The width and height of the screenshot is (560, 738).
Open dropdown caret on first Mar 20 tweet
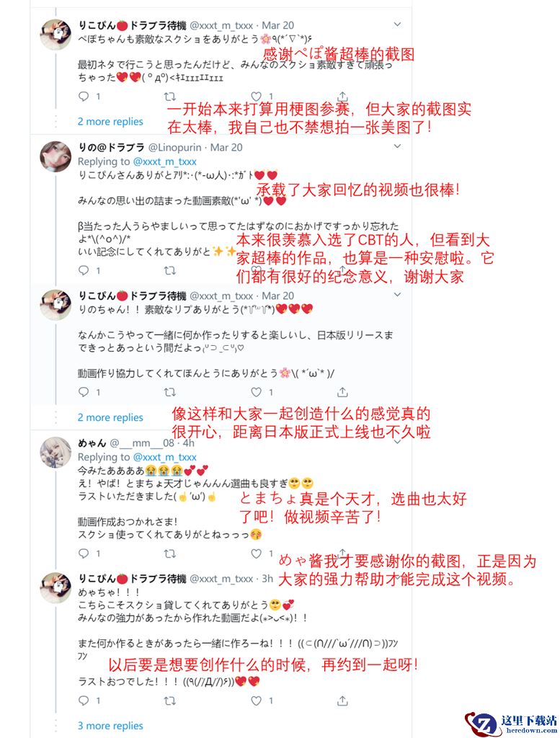[397, 25]
